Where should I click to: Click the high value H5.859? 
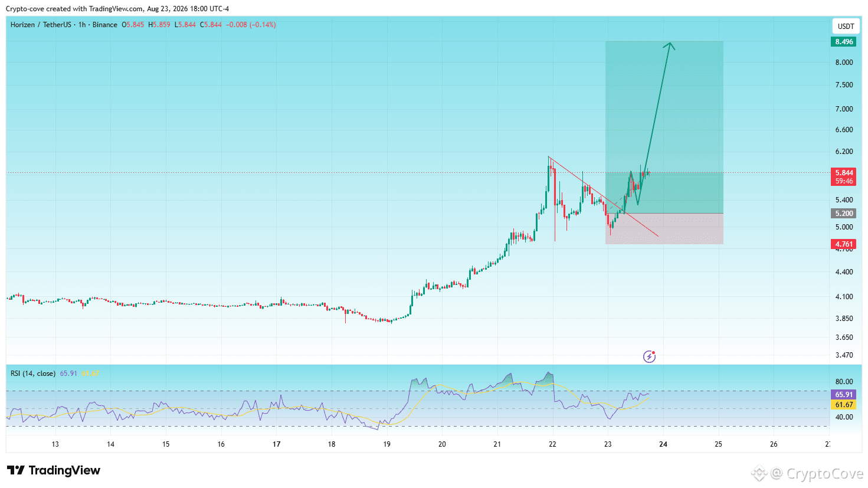pos(159,25)
